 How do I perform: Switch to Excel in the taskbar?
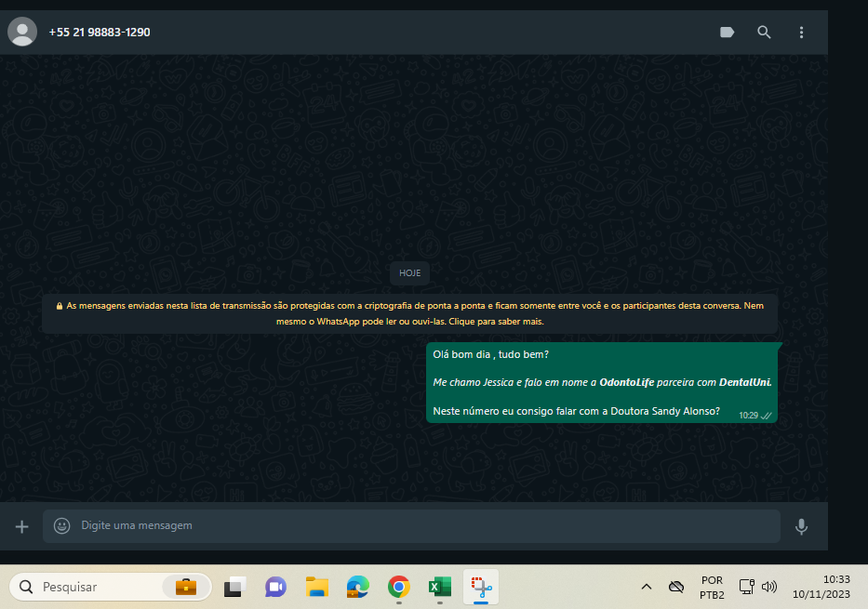[x=440, y=587]
